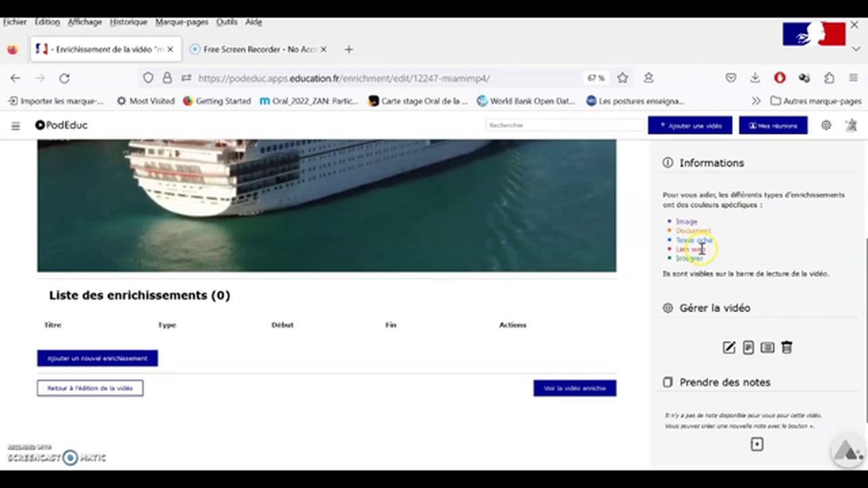Screen dimensions: 868x488
Task: Click the video document page icon
Action: pyautogui.click(x=748, y=348)
